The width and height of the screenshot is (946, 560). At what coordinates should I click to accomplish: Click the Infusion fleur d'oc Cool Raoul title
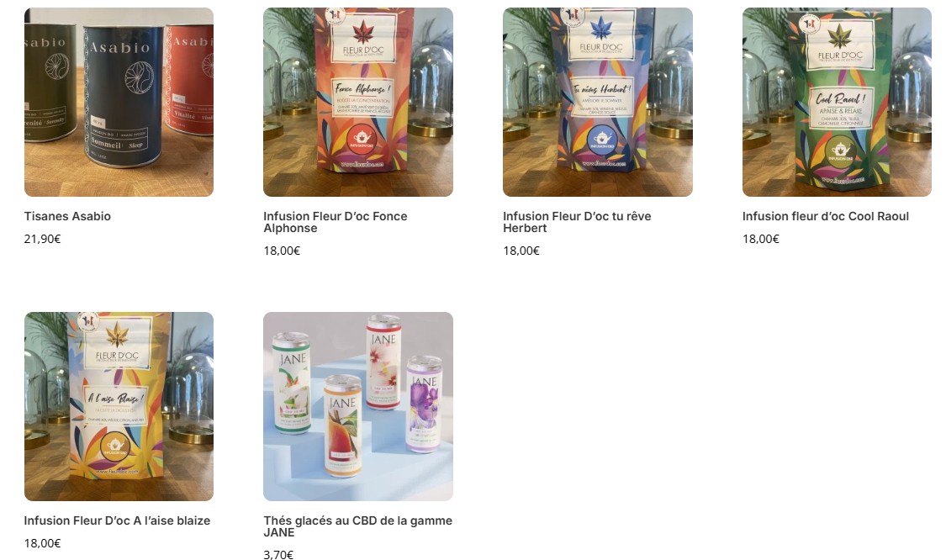[826, 216]
